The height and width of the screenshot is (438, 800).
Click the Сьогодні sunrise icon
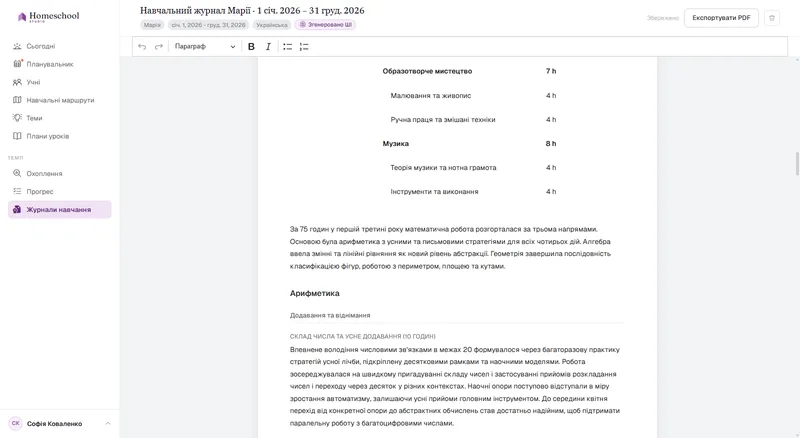17,46
